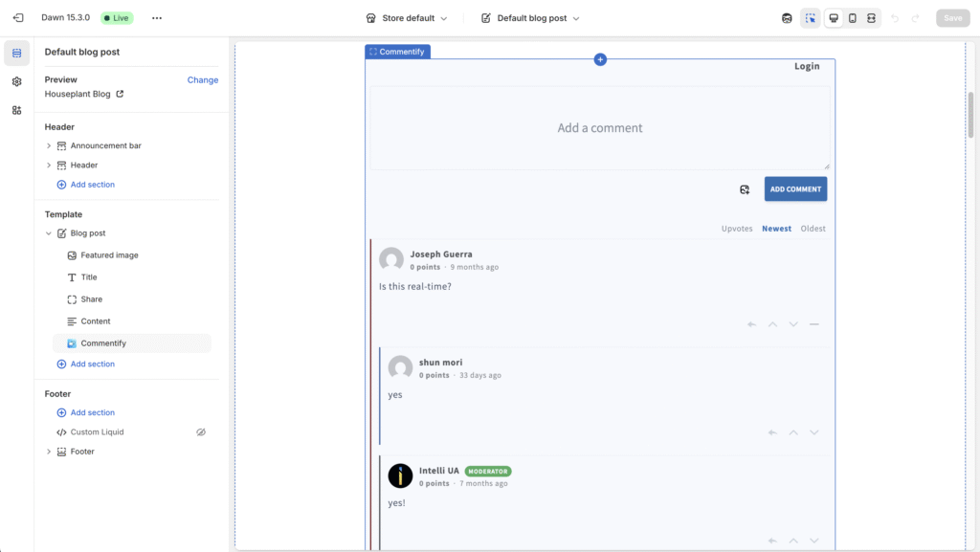Collapse the Blog post section
980x552 pixels.
(x=49, y=232)
